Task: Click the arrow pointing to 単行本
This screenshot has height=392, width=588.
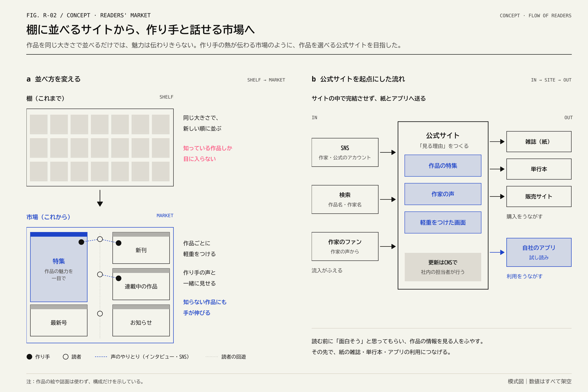Action: (x=497, y=169)
